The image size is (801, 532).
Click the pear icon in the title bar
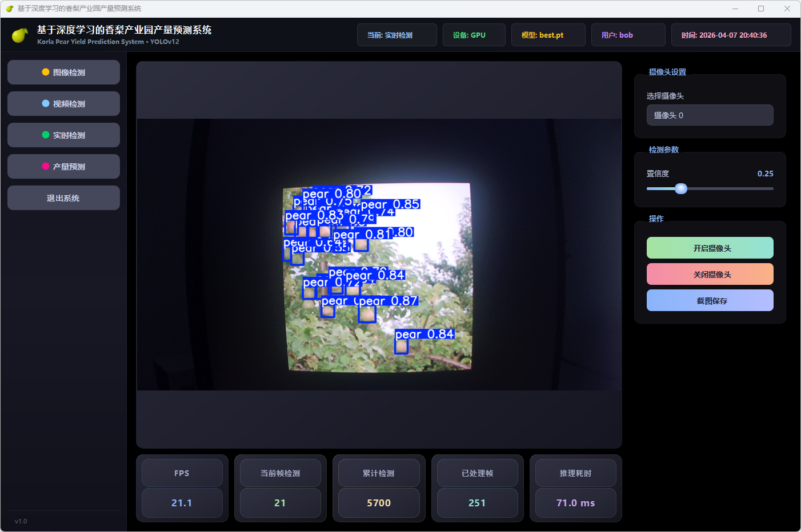(9, 9)
